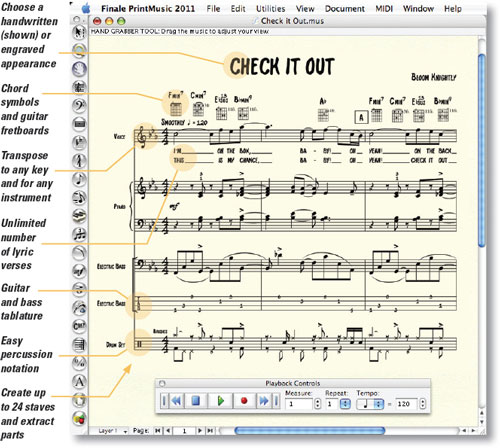
Task: Open the Help menu
Action: 453,9
